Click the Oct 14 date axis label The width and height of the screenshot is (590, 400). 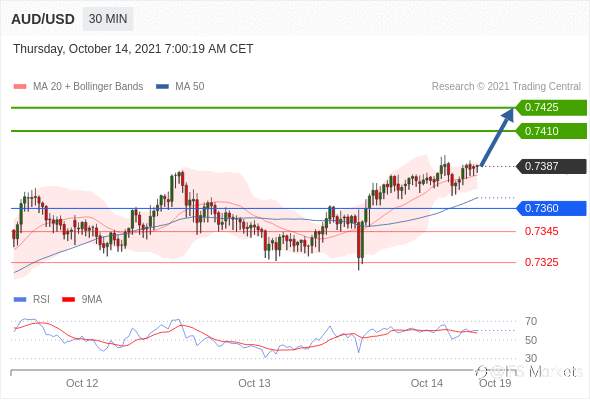pyautogui.click(x=427, y=383)
